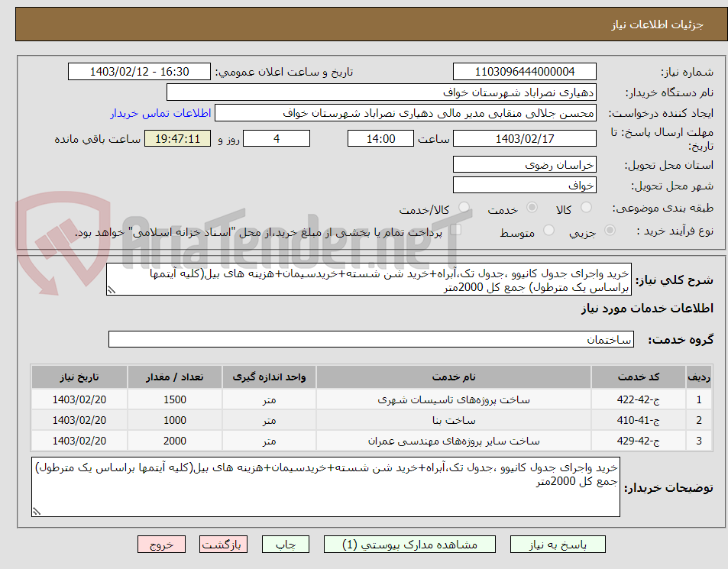
Task: Select the خدمت radio button
Action: (532, 208)
